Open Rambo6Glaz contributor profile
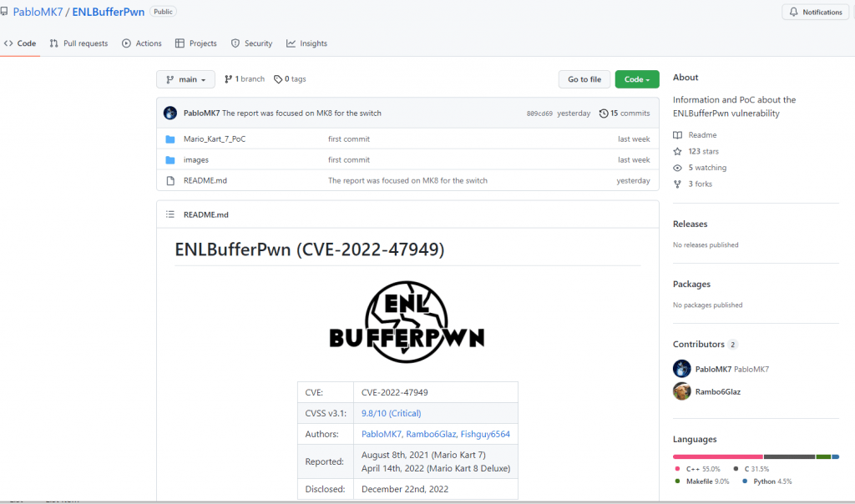This screenshot has width=855, height=504. pos(717,391)
